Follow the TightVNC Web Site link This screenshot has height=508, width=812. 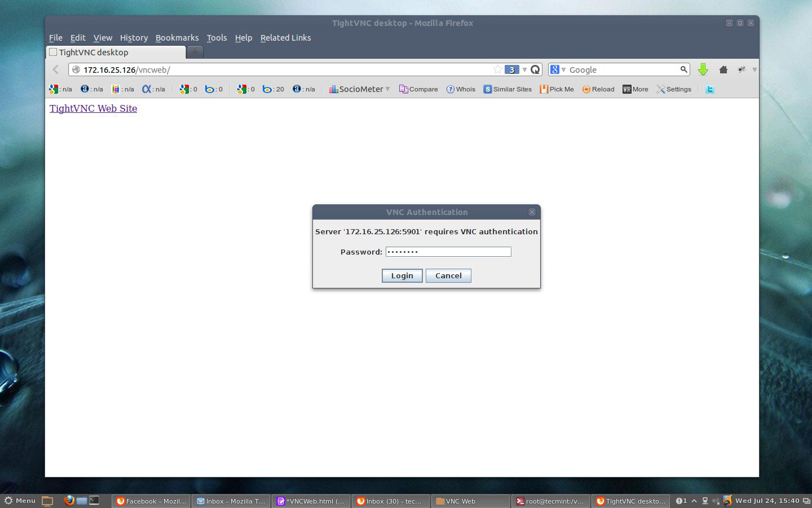93,108
